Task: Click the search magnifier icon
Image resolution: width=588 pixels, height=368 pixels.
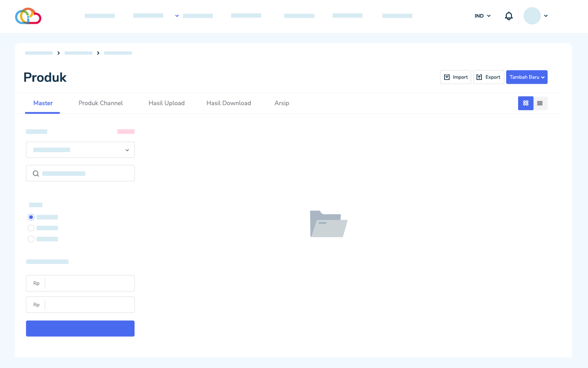Action: tap(36, 174)
